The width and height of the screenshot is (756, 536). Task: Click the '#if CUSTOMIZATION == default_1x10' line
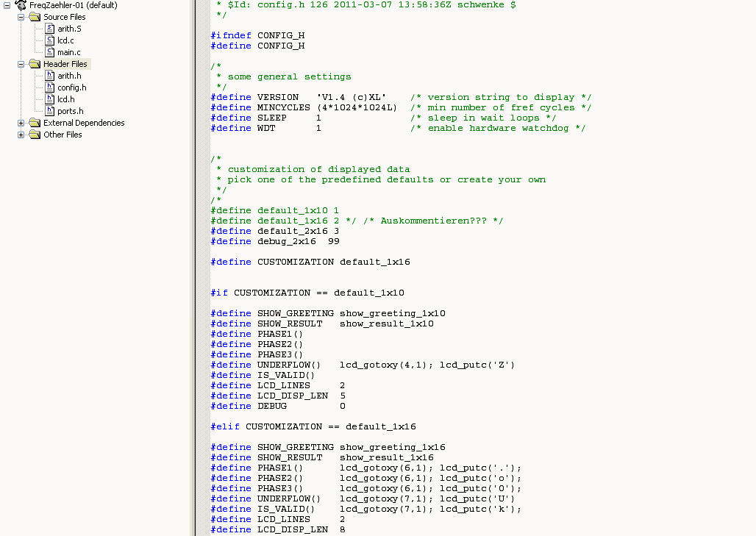pos(307,293)
